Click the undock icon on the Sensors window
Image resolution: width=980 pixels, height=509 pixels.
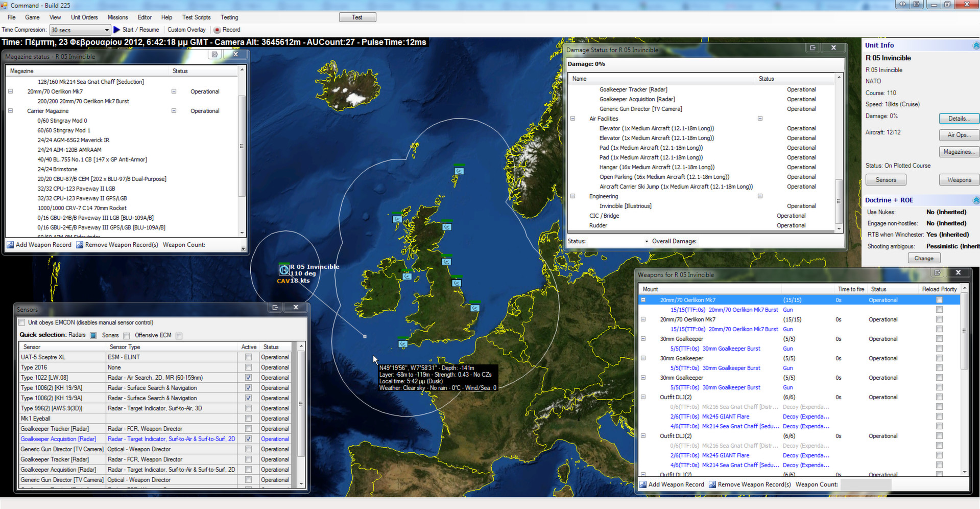pyautogui.click(x=274, y=307)
